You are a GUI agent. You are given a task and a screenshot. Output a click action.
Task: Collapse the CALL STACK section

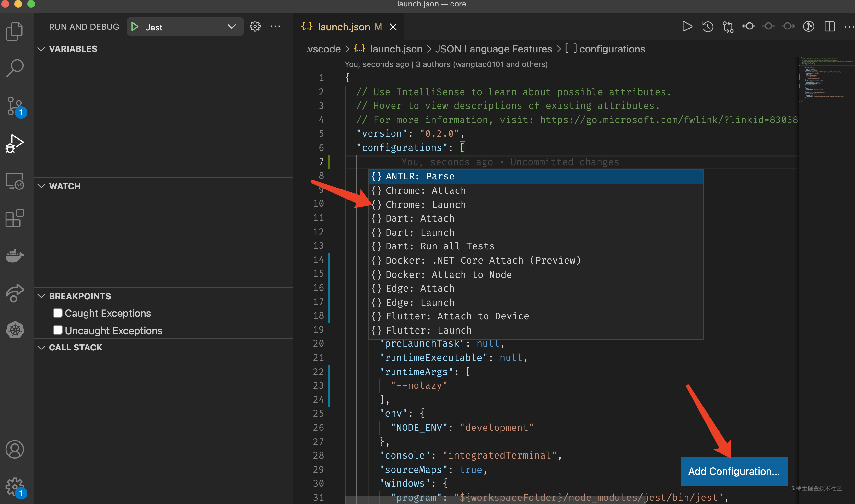[x=41, y=348]
